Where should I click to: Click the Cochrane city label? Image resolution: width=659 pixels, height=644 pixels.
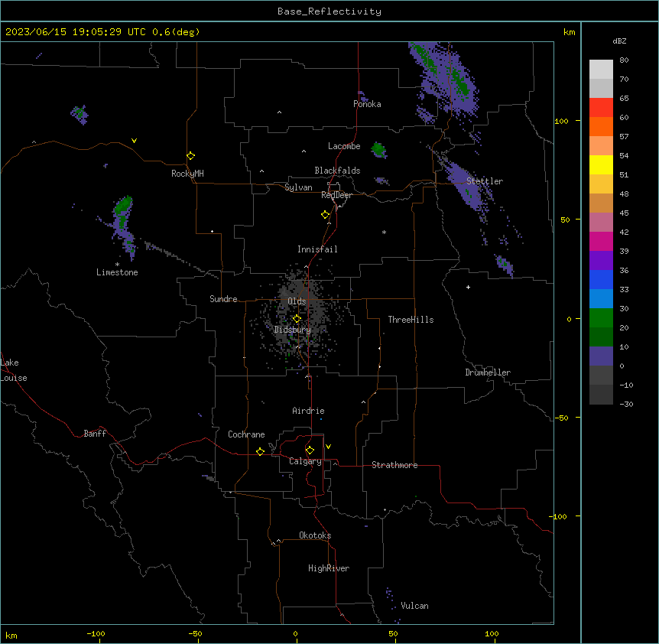pyautogui.click(x=246, y=434)
